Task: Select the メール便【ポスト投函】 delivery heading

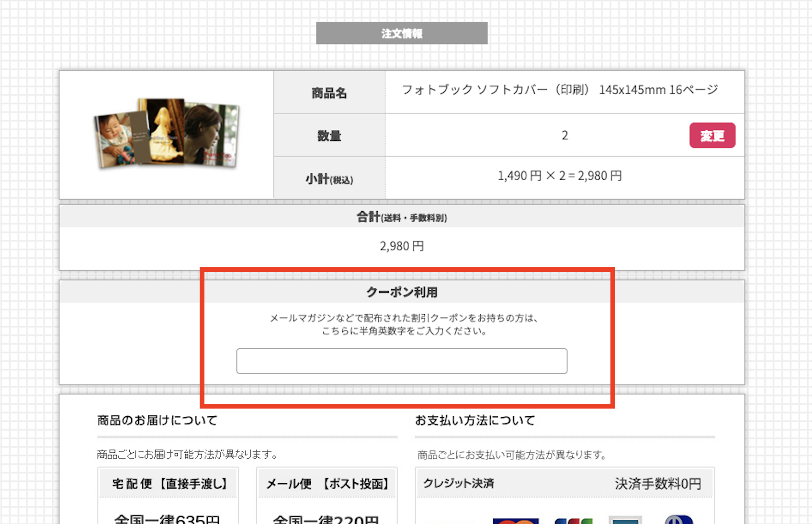Action: click(327, 484)
